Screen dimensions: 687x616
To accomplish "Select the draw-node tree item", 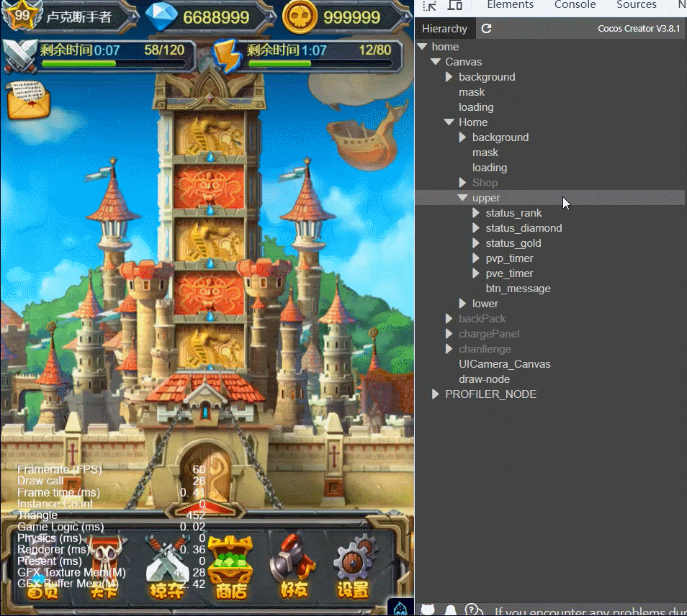I will pyautogui.click(x=484, y=379).
